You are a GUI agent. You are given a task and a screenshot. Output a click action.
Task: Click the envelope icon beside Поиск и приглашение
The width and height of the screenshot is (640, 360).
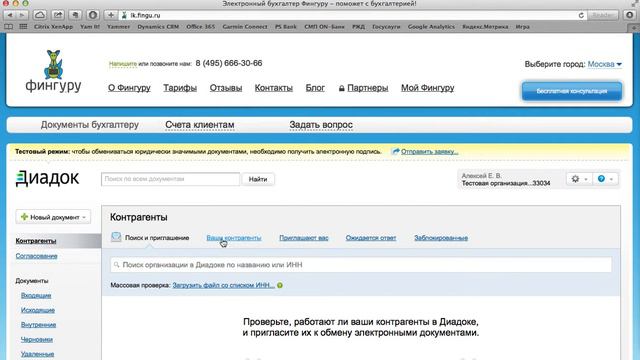click(x=116, y=237)
